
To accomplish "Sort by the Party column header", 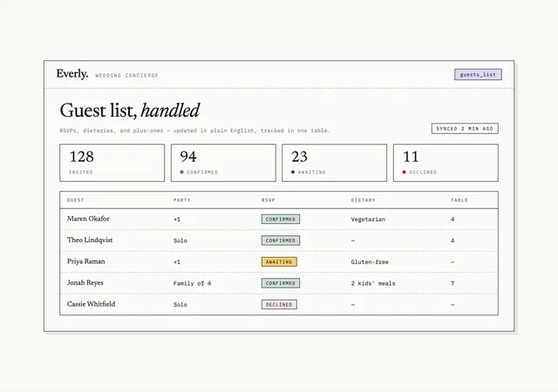I will (x=182, y=199).
